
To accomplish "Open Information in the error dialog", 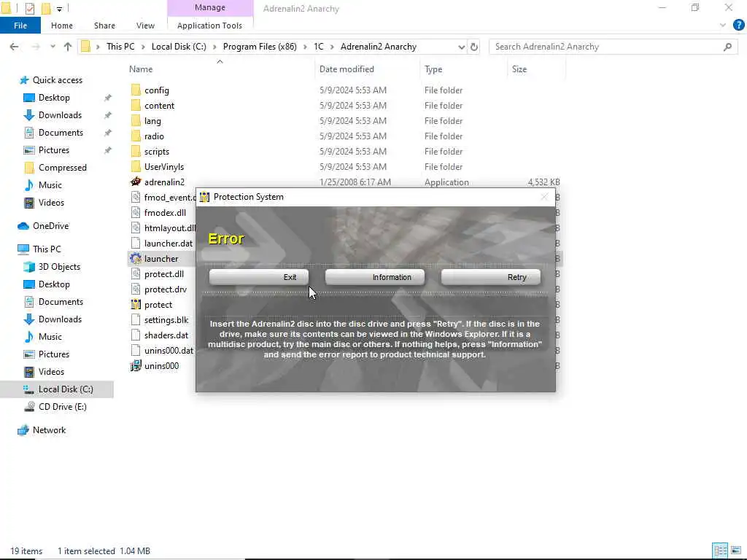I will [x=374, y=277].
